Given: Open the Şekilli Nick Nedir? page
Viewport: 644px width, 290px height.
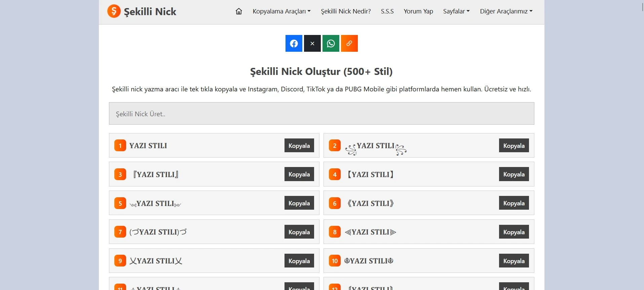Looking at the screenshot, I should (x=346, y=11).
